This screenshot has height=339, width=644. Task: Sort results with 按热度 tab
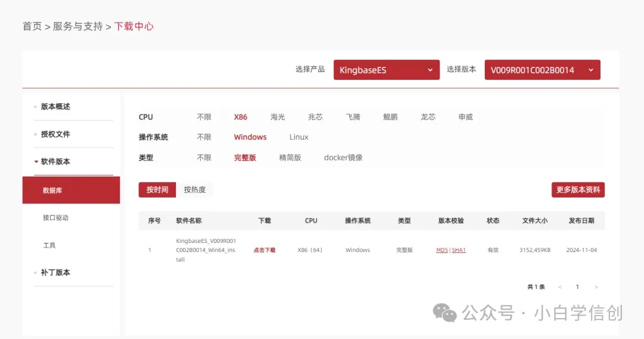[194, 190]
